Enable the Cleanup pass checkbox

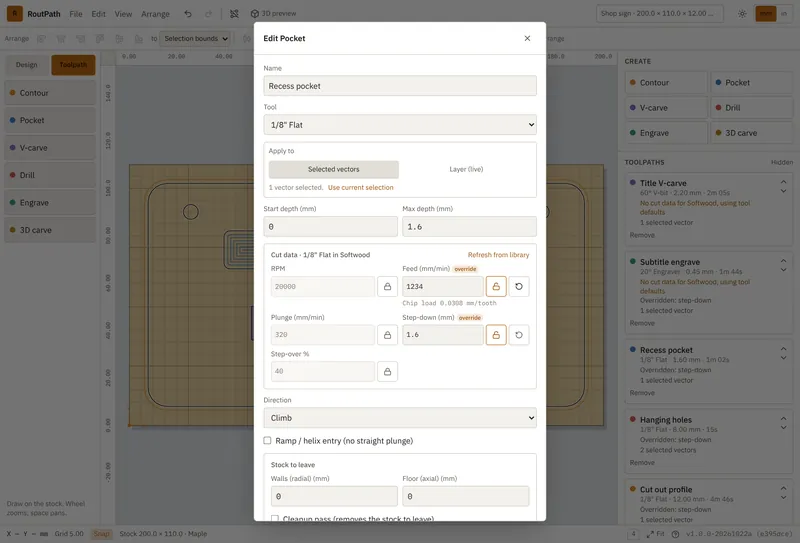pos(275,519)
